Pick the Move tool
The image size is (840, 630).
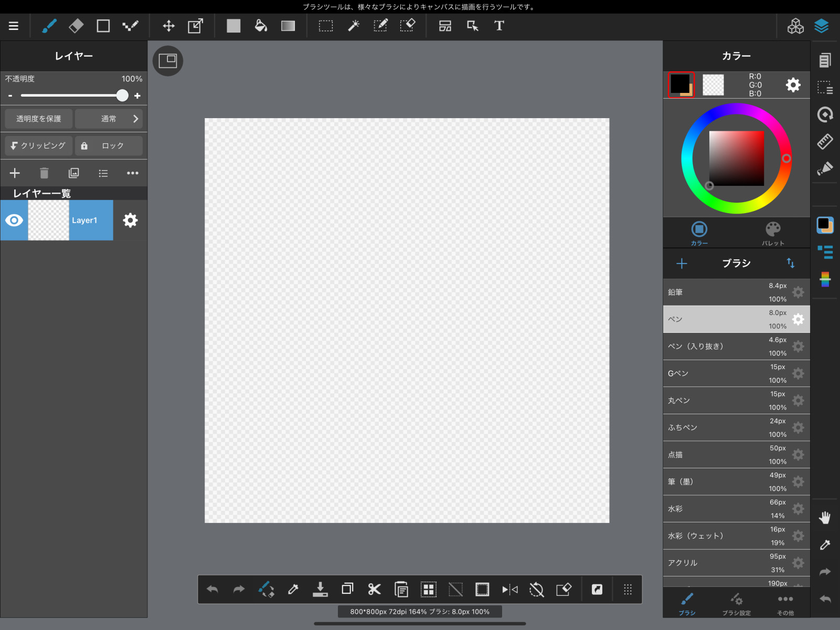[168, 26]
